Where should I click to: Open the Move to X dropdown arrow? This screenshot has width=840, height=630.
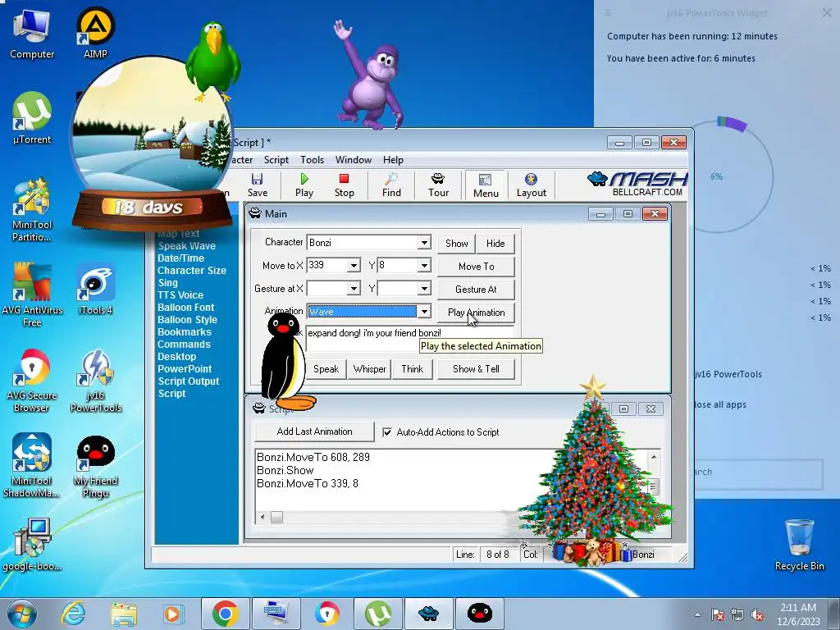354,266
